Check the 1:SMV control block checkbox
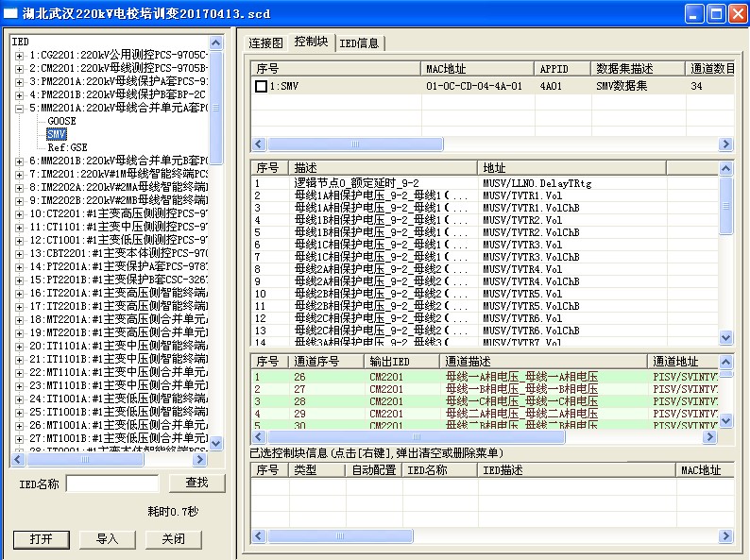The image size is (750, 560). [x=261, y=86]
